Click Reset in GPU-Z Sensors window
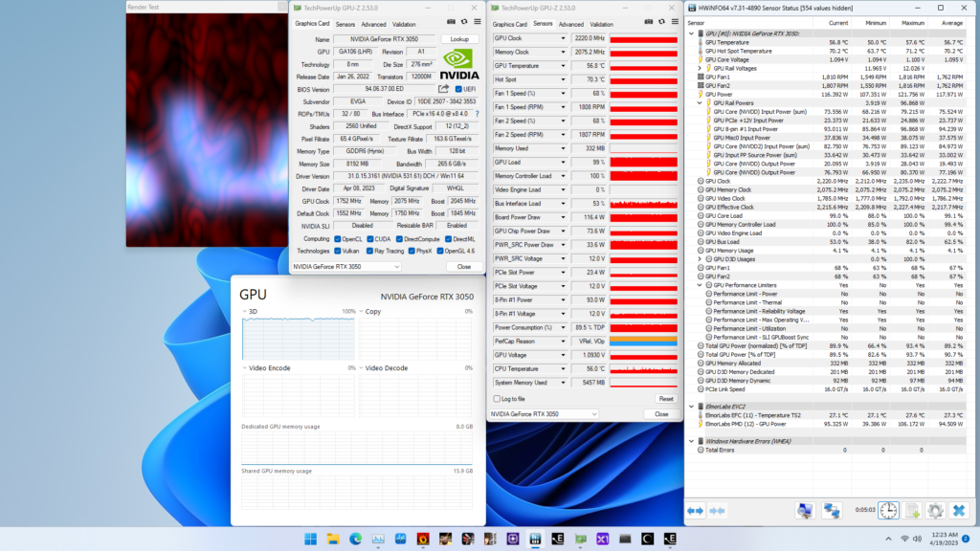Screen dimensions: 980x551 click(x=666, y=399)
